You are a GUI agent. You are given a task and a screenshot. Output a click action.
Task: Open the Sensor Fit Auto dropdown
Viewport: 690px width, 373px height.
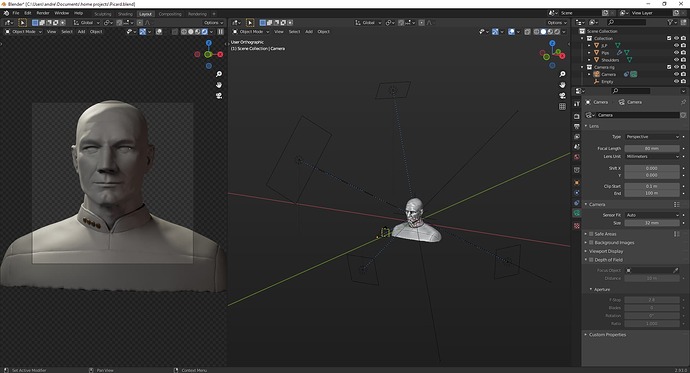[652, 215]
